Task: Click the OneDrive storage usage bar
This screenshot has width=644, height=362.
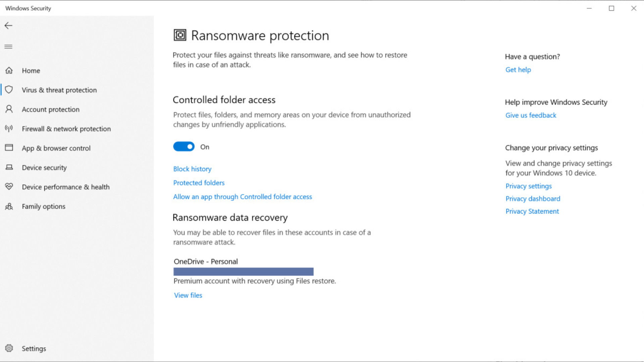Action: click(x=244, y=271)
